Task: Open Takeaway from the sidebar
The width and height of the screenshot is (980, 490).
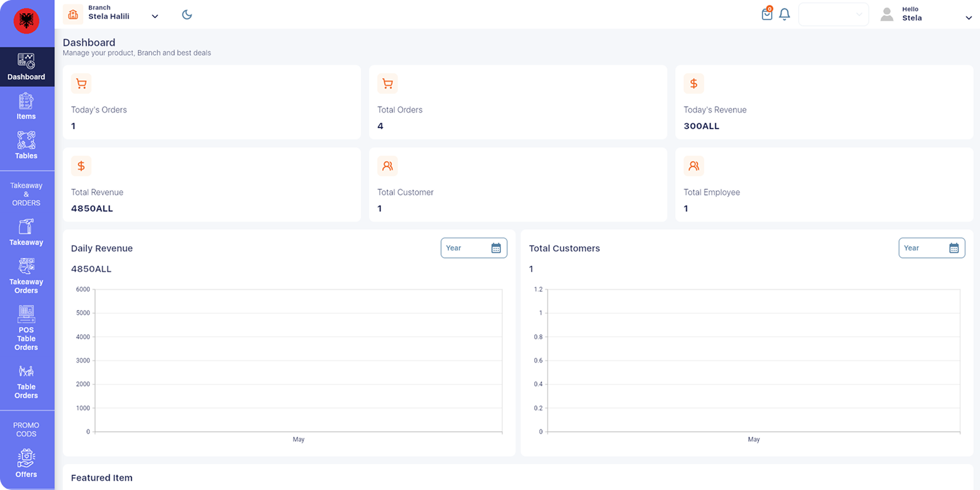Action: coord(26,233)
